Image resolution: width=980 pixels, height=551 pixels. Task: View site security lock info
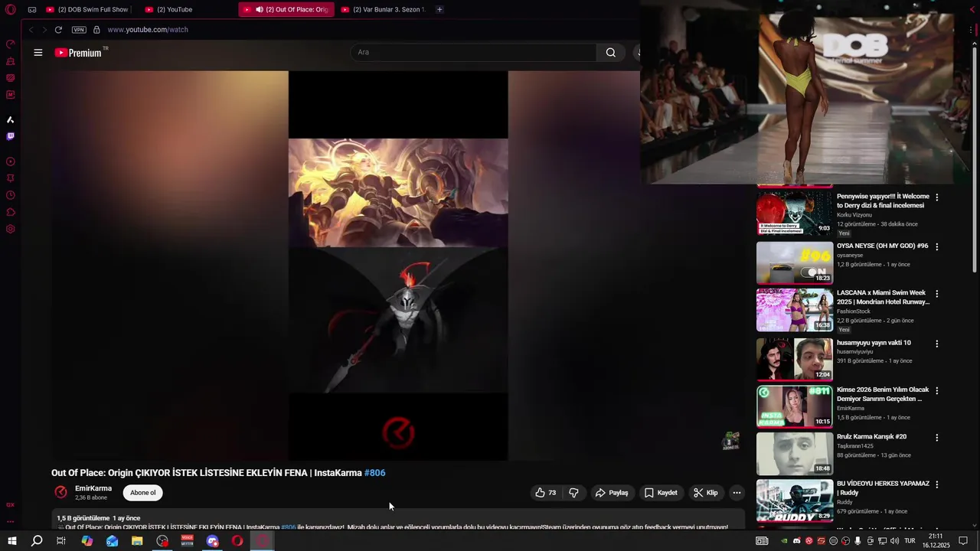96,30
